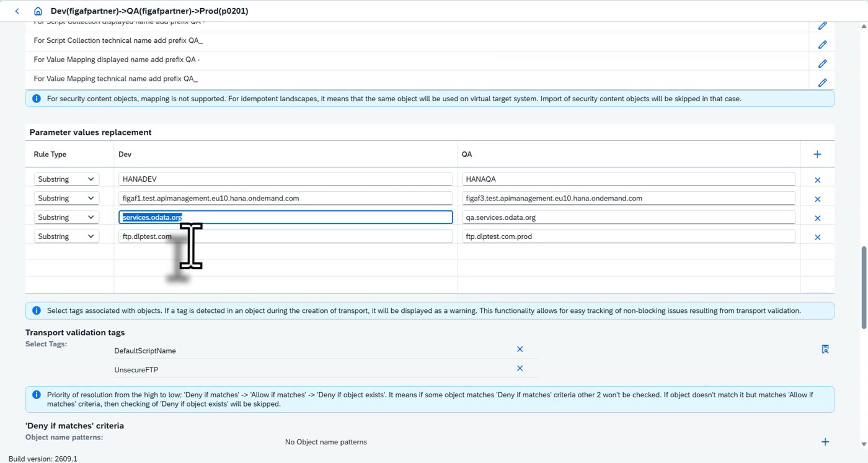Click the No Object name patterns text
The image size is (868, 463).
pyautogui.click(x=326, y=442)
